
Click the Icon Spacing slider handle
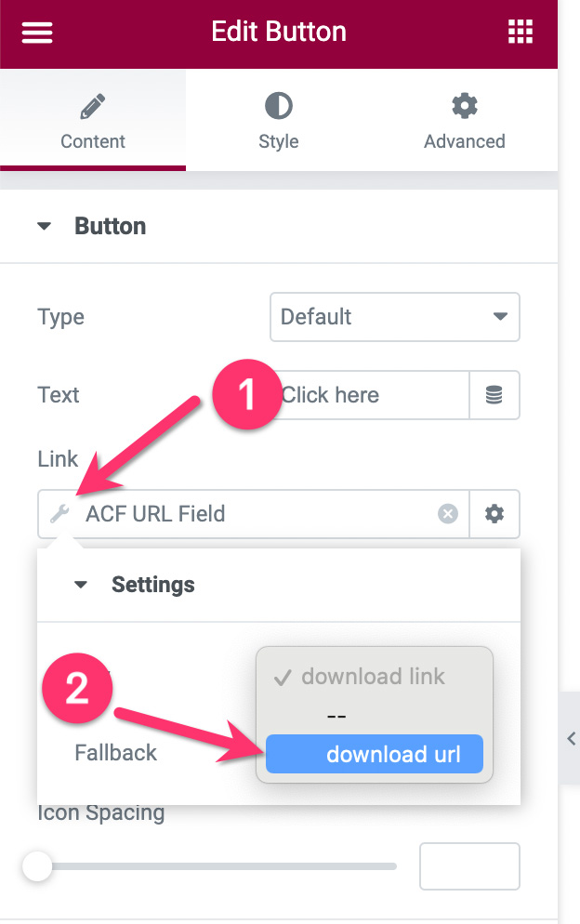37,866
